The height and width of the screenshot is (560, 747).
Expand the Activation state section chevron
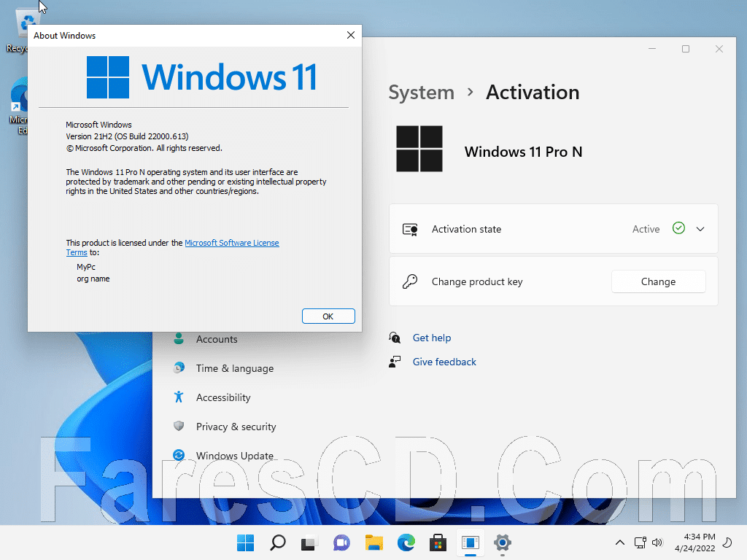pyautogui.click(x=700, y=229)
